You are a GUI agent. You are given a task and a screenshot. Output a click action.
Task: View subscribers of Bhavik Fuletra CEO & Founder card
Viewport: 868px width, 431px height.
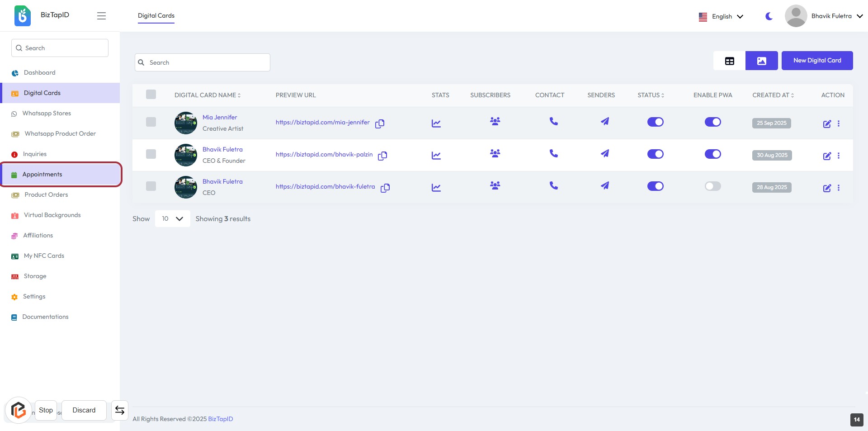click(x=495, y=153)
